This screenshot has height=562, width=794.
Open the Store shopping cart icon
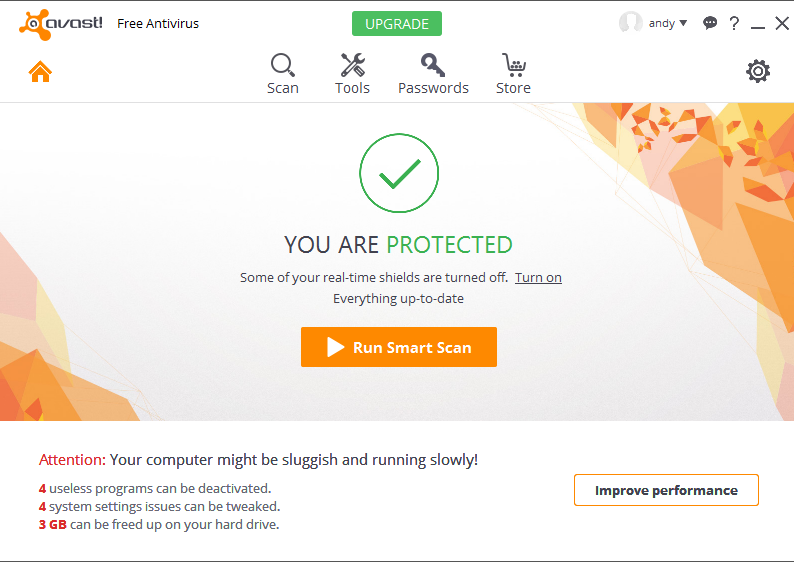click(x=513, y=65)
